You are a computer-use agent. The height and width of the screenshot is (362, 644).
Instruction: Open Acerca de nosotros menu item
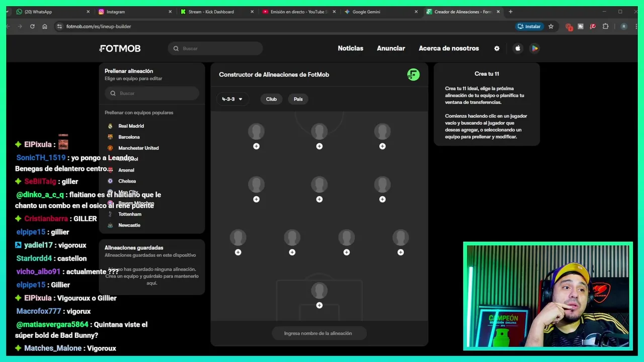pyautogui.click(x=449, y=48)
